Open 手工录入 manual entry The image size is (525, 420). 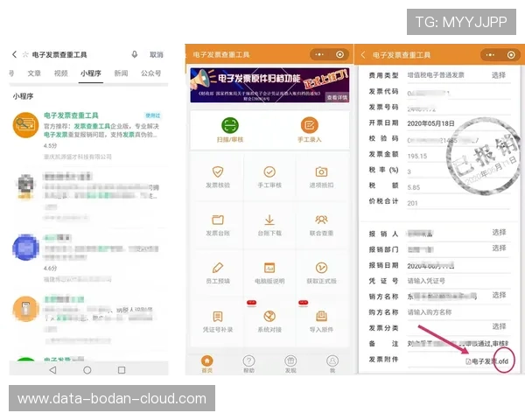[x=310, y=126]
